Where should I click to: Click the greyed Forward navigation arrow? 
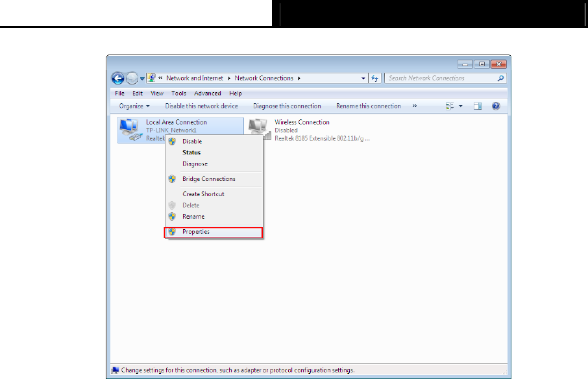point(132,79)
